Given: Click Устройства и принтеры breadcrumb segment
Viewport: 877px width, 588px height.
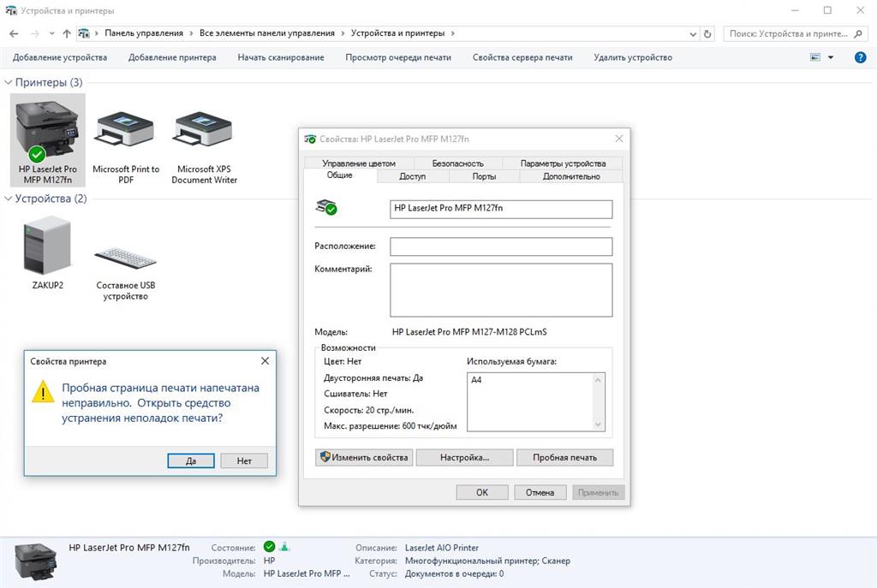Looking at the screenshot, I should point(397,33).
